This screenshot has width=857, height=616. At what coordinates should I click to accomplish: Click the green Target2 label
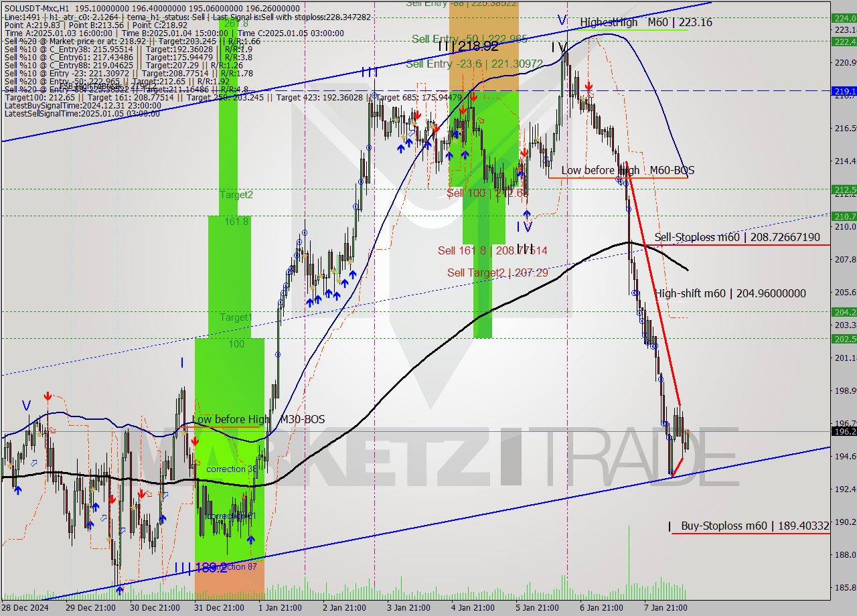click(x=236, y=195)
